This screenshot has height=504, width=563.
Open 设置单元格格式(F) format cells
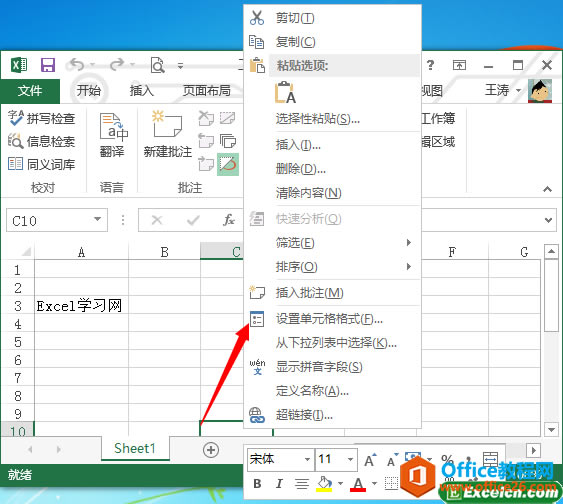point(332,319)
